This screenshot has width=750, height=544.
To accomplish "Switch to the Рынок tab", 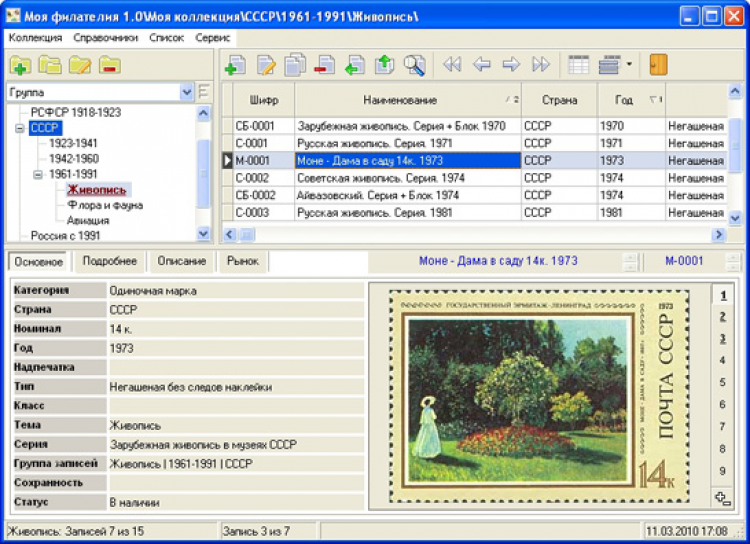I will pos(242,261).
